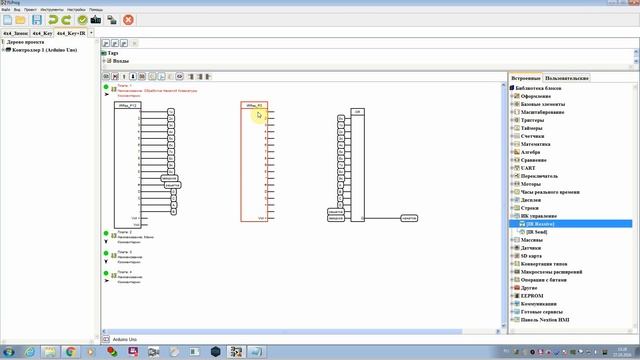Screen dimensions: 640x360
Task: Click the last align icon in the editor toolbar
Action: pyautogui.click(x=208, y=76)
